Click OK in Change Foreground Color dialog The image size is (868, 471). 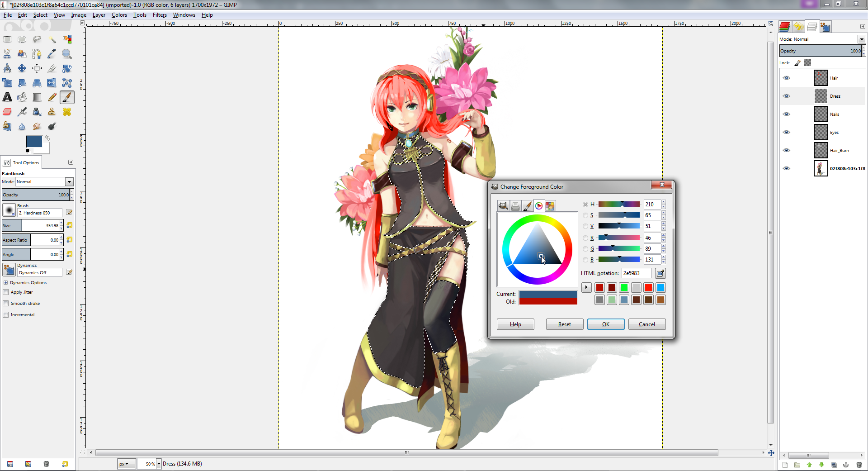pyautogui.click(x=606, y=324)
